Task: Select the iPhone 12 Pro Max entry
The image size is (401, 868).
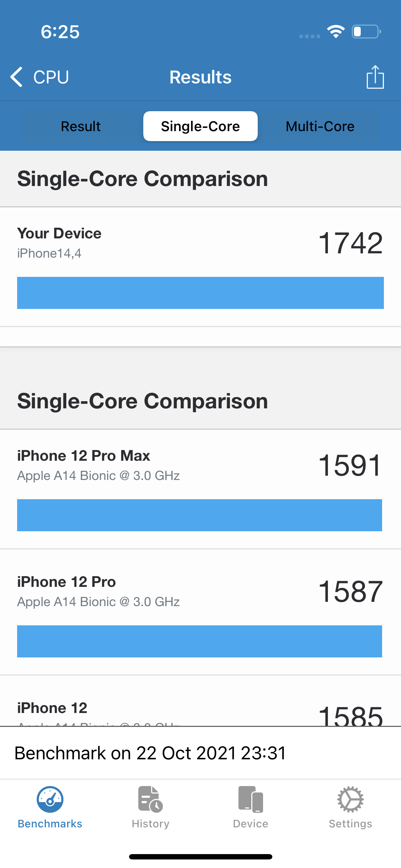Action: point(84,456)
